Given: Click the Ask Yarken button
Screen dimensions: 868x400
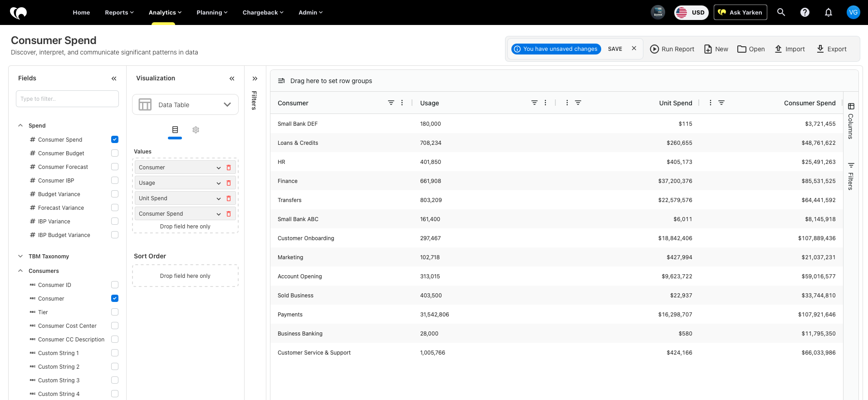Looking at the screenshot, I should (x=740, y=12).
